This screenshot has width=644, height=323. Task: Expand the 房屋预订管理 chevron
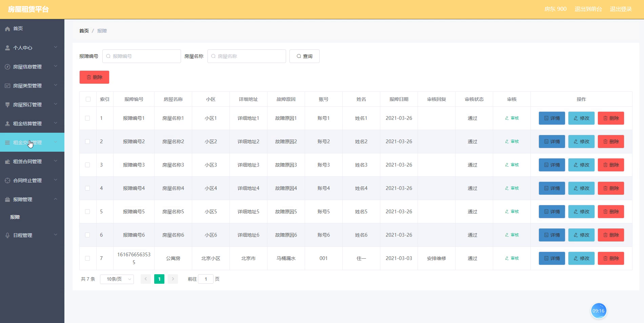(56, 104)
